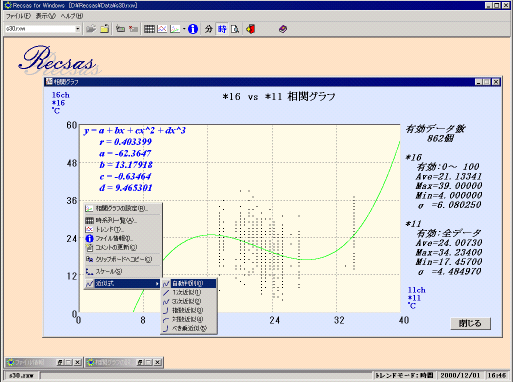The image size is (513, 382).
Task: Click the open folder icon in toolbar
Action: (x=91, y=29)
